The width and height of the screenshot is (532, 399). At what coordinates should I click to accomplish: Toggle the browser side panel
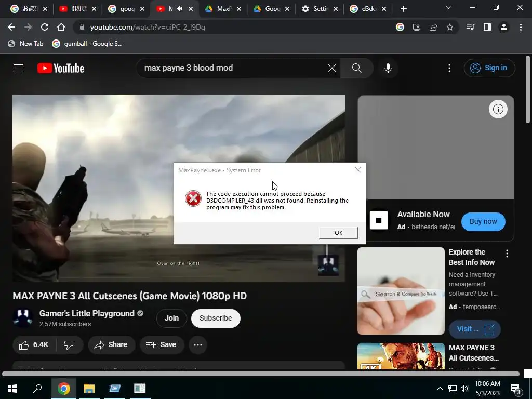click(x=487, y=27)
